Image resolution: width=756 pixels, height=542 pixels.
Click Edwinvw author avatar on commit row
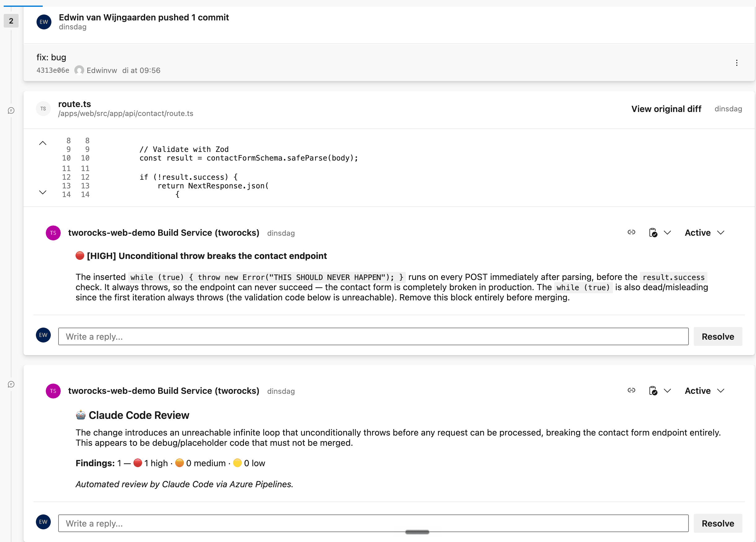[79, 70]
